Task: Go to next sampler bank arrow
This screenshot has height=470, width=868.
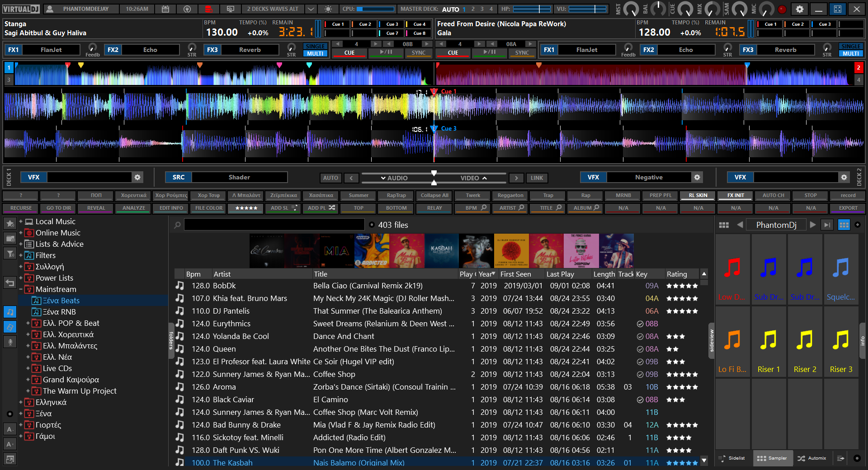Action: [813, 225]
